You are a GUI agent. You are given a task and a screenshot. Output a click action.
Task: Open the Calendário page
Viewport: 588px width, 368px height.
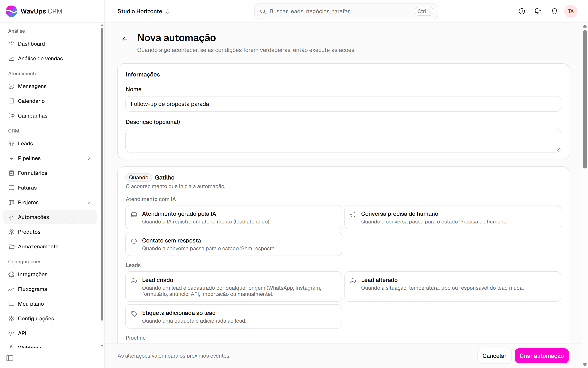(x=50, y=101)
